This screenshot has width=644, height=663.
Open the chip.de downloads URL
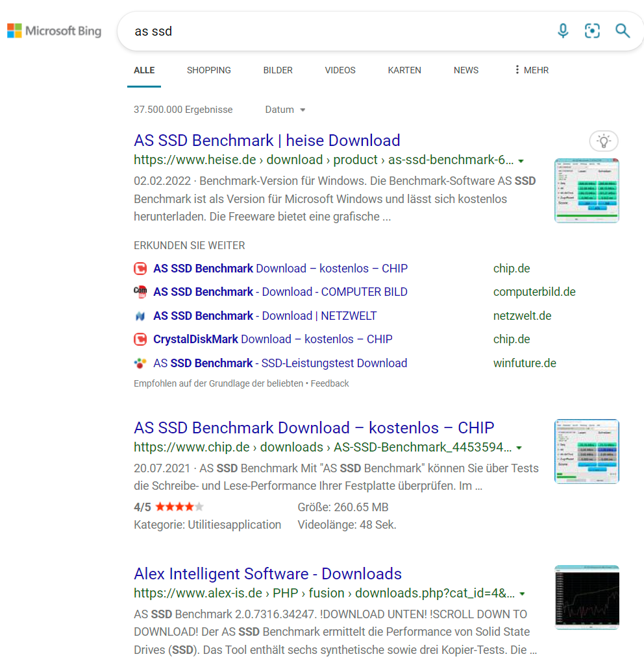coord(323,447)
